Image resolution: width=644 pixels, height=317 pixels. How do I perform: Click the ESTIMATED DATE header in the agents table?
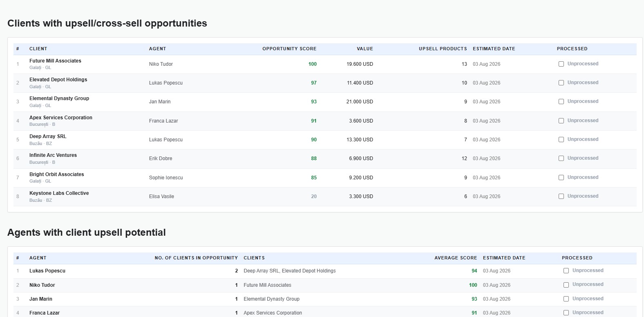pyautogui.click(x=504, y=258)
